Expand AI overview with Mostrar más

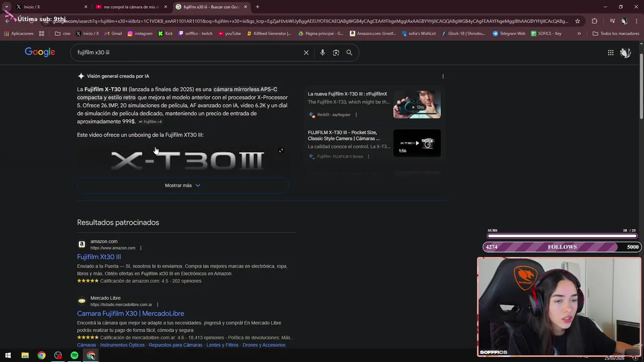(x=183, y=186)
